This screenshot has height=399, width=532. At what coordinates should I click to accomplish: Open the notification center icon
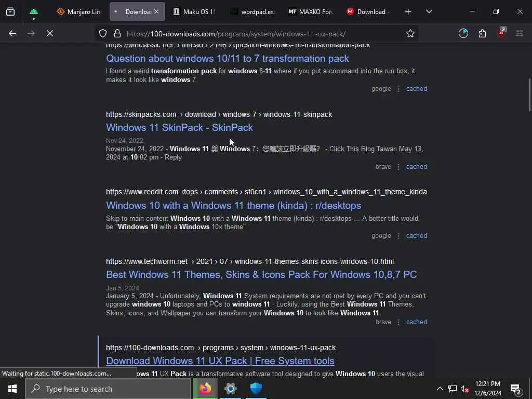pyautogui.click(x=516, y=389)
